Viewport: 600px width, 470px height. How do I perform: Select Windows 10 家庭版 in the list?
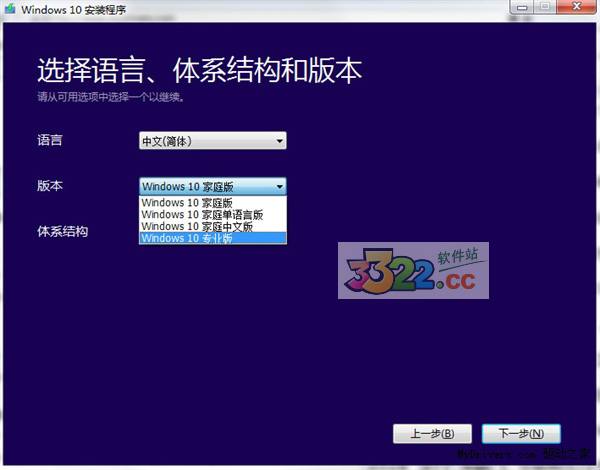(x=213, y=202)
